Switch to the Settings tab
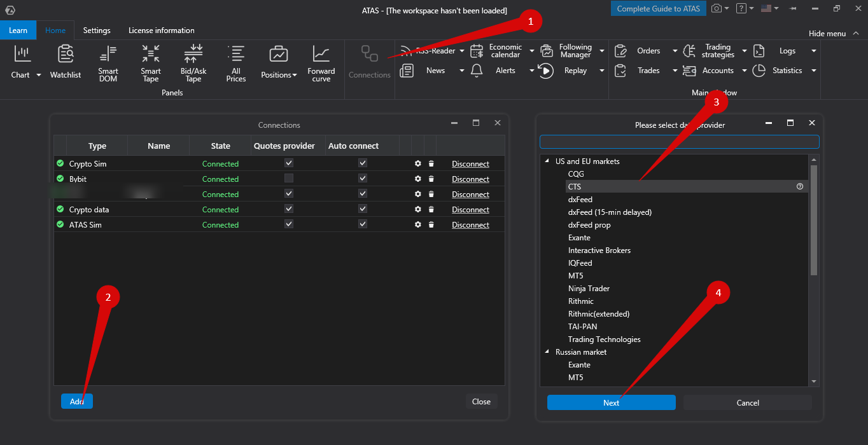This screenshot has width=868, height=445. pyautogui.click(x=97, y=31)
